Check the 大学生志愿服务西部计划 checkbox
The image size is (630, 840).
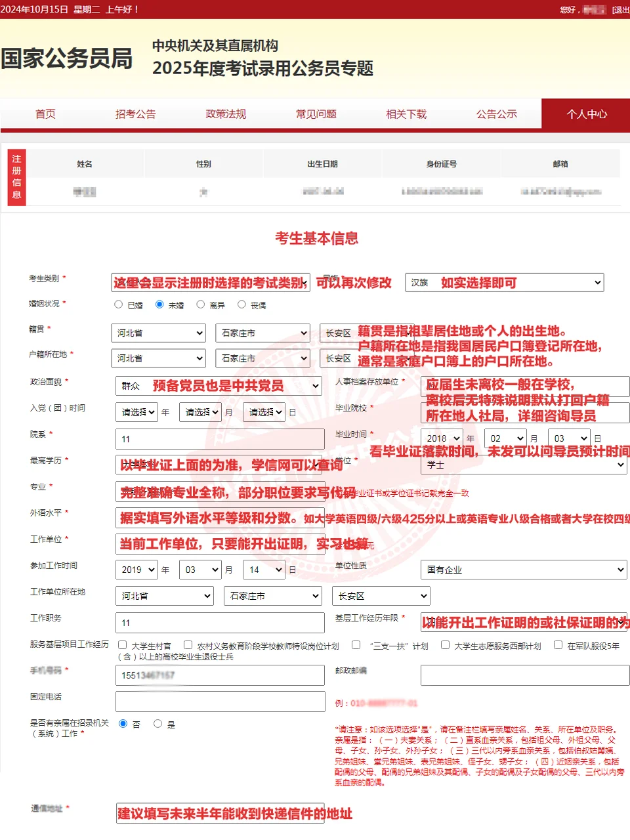coord(445,645)
